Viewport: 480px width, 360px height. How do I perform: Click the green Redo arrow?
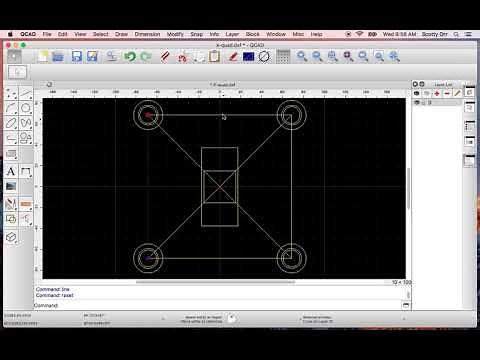146,56
